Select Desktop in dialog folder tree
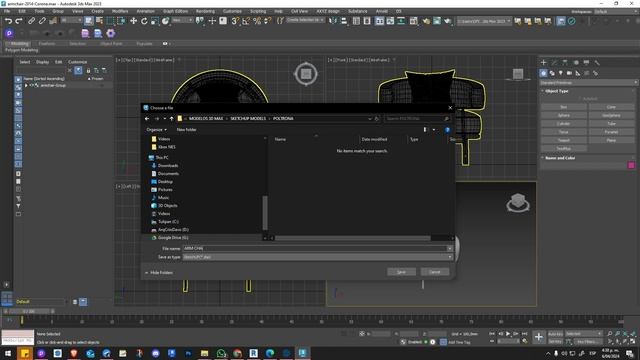 (165, 182)
